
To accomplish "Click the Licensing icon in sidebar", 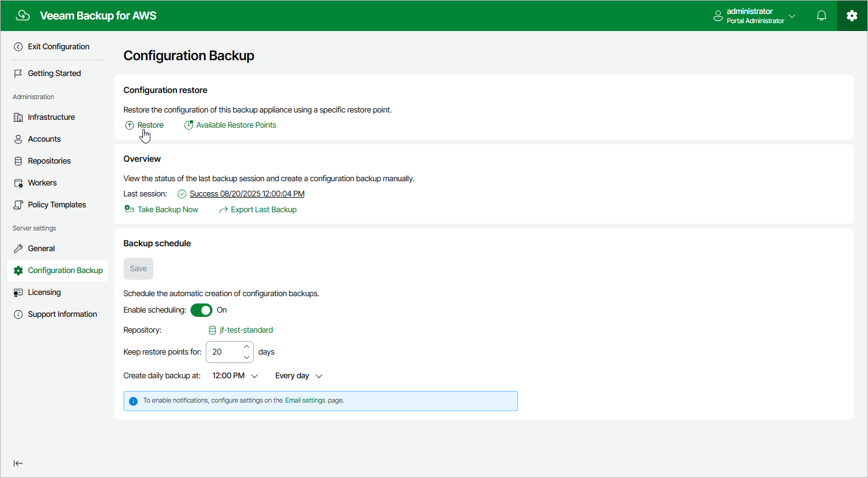I will 18,293.
